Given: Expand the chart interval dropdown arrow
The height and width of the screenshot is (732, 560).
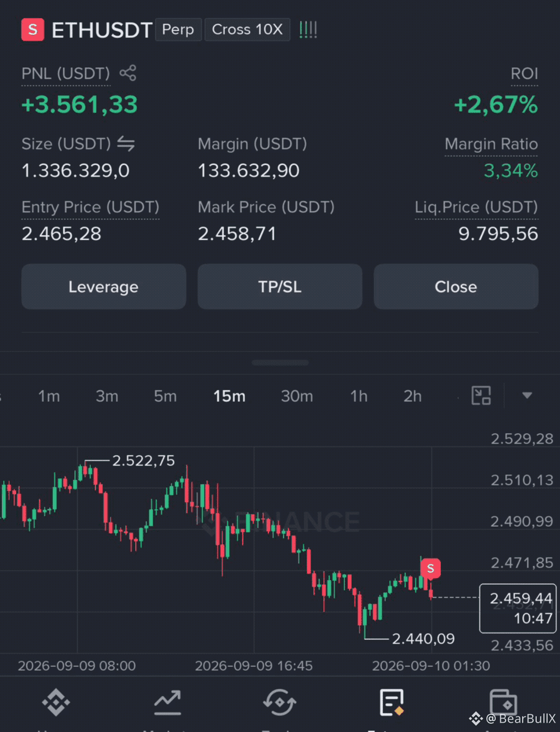Looking at the screenshot, I should point(527,396).
